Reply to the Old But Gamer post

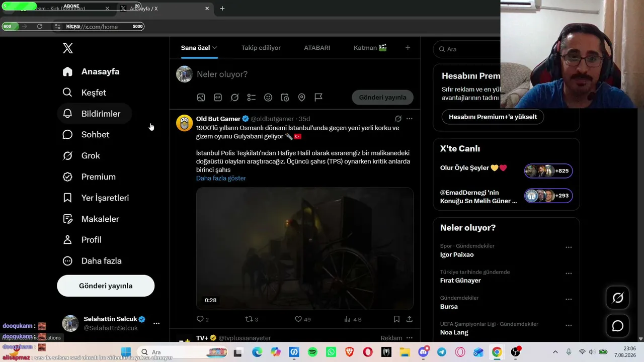point(202,319)
